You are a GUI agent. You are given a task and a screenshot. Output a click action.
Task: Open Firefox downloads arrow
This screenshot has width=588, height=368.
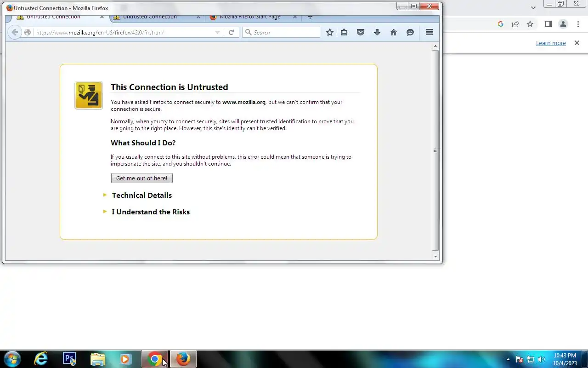point(377,32)
